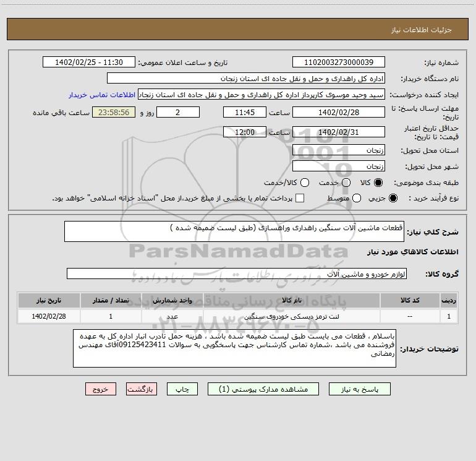Click the خروج exit button

[101, 389]
